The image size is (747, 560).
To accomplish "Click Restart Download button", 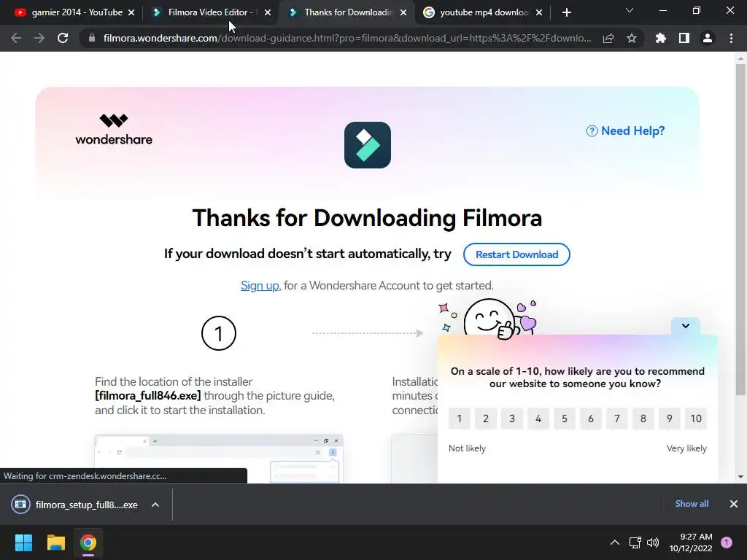I will point(516,254).
